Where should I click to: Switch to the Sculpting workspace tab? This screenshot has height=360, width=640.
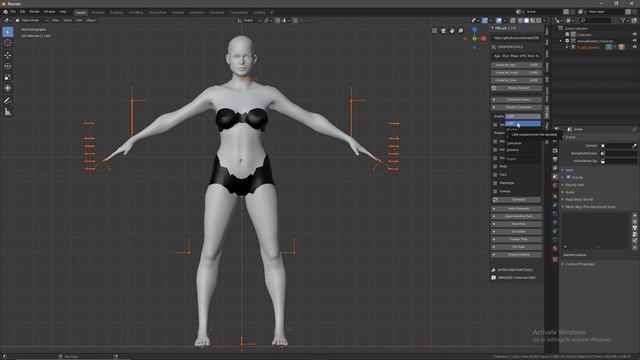(116, 13)
